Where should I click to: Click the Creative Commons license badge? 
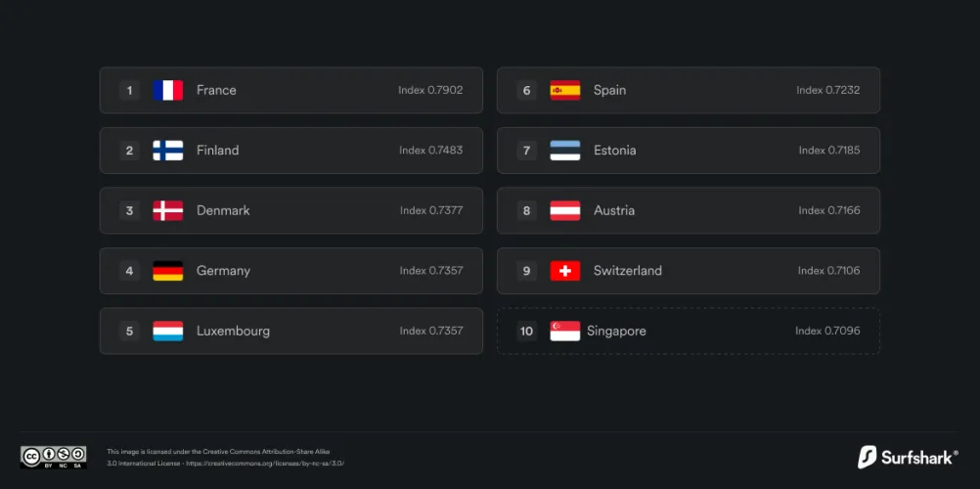coord(53,457)
